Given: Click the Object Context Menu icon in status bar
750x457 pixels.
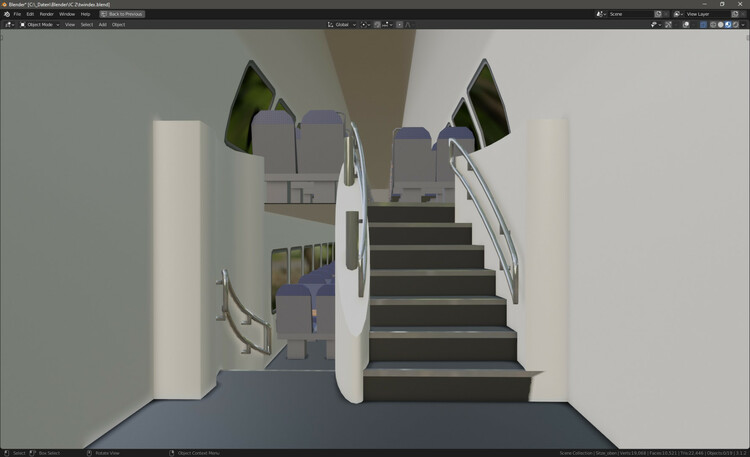Looking at the screenshot, I should click(x=172, y=453).
